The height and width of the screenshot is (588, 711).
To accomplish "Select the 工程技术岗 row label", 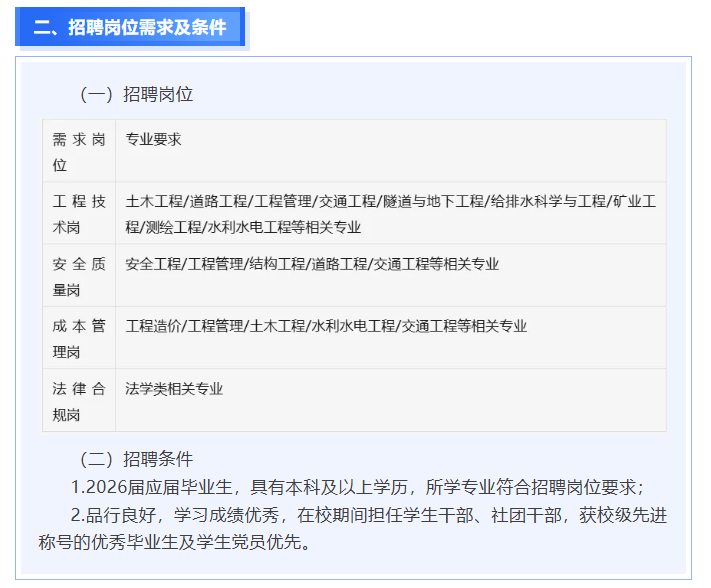I will pos(78,213).
